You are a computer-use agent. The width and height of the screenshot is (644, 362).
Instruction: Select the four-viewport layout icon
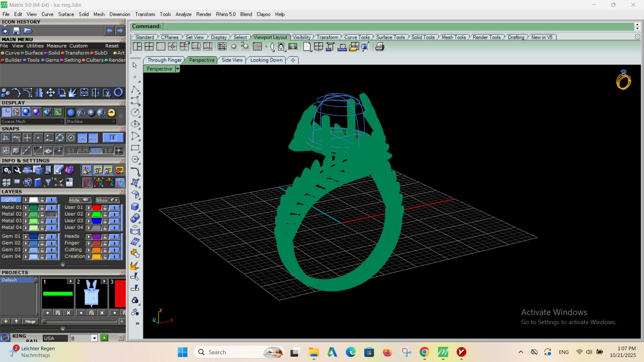(149, 47)
